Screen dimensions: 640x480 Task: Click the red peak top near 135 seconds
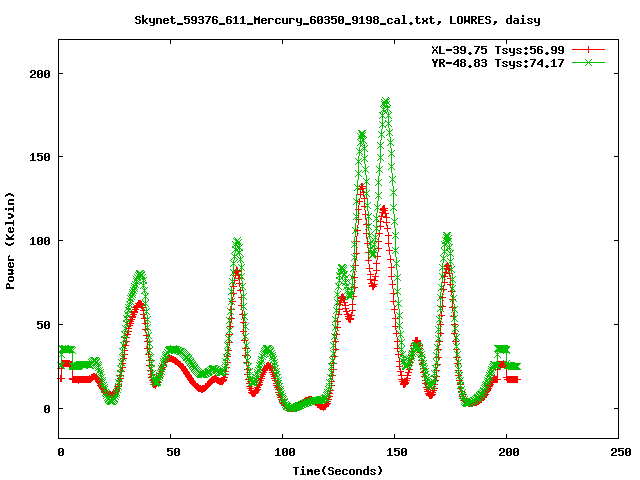coord(362,187)
